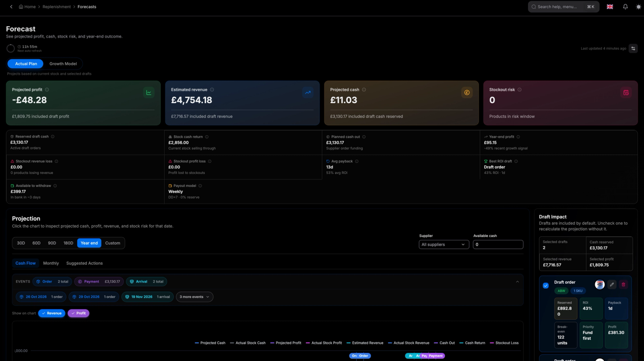Toggle Stockout Loss legend series
The image size is (644, 361).
point(504,343)
